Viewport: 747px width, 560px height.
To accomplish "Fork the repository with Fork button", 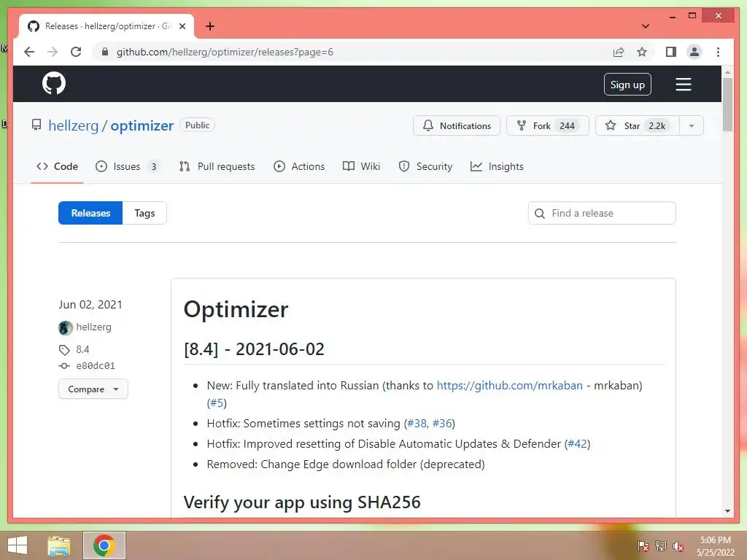I will 548,125.
